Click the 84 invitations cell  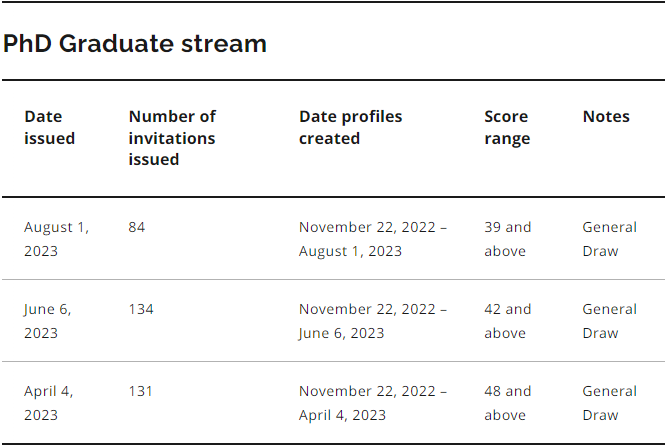point(137,227)
